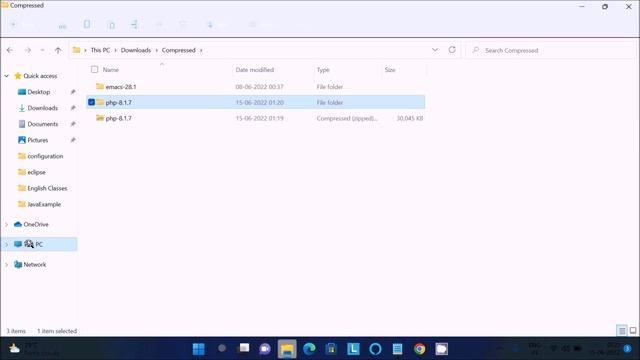This screenshot has width=640, height=360.
Task: Switch to details view in status bar
Action: [622, 331]
